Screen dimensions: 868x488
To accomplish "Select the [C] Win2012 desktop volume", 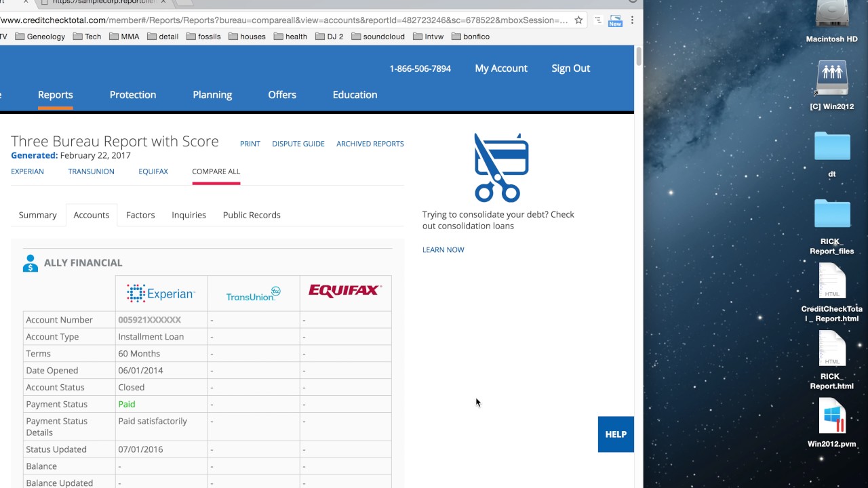I will [832, 85].
